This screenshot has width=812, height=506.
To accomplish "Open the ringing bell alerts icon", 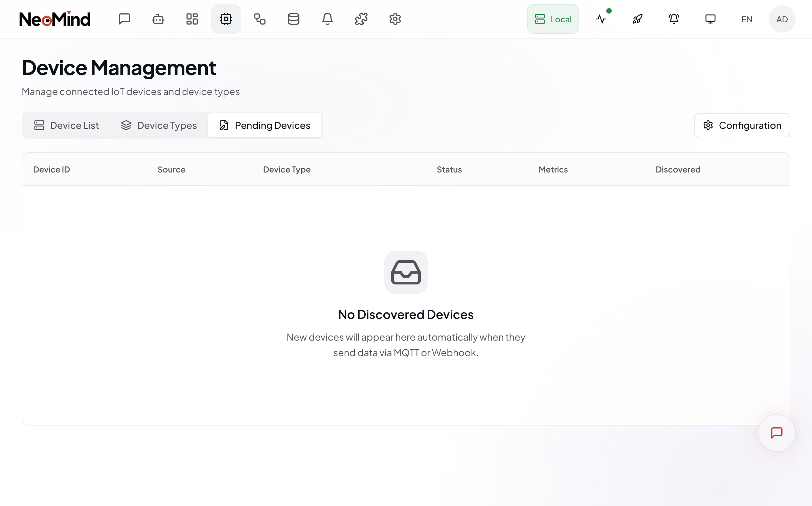I will tap(674, 19).
